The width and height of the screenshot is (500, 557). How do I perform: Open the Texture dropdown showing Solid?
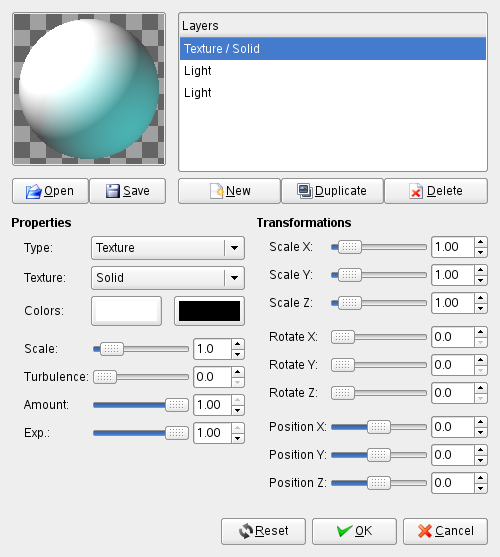[168, 278]
